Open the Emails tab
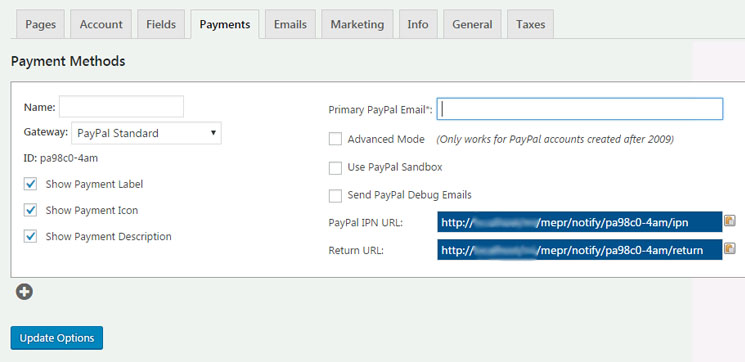Viewport: 745px width, 362px height. pos(290,24)
